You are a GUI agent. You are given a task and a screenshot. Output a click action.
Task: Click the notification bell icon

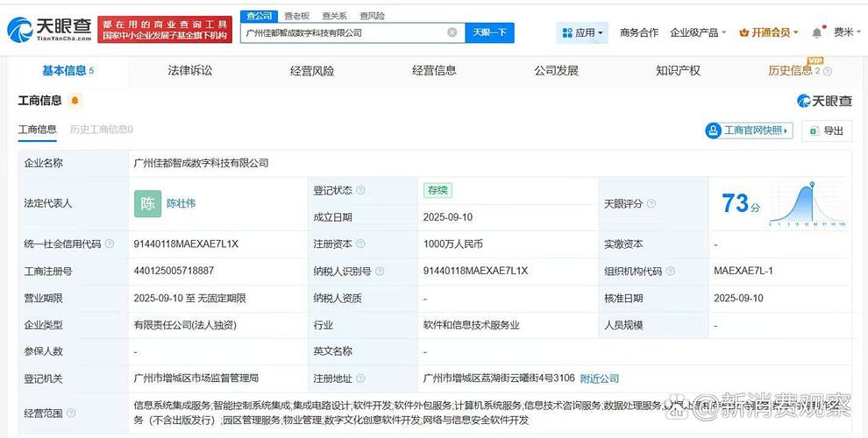tap(817, 33)
